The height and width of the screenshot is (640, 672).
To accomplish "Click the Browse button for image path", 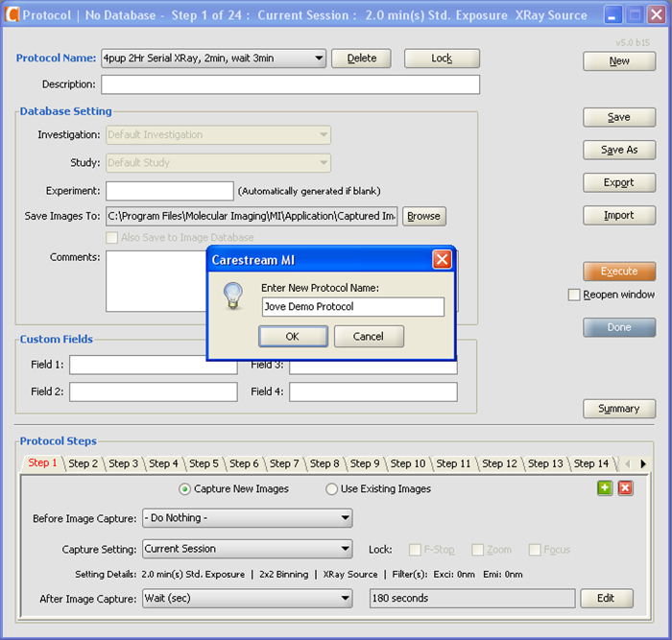I will (x=424, y=216).
